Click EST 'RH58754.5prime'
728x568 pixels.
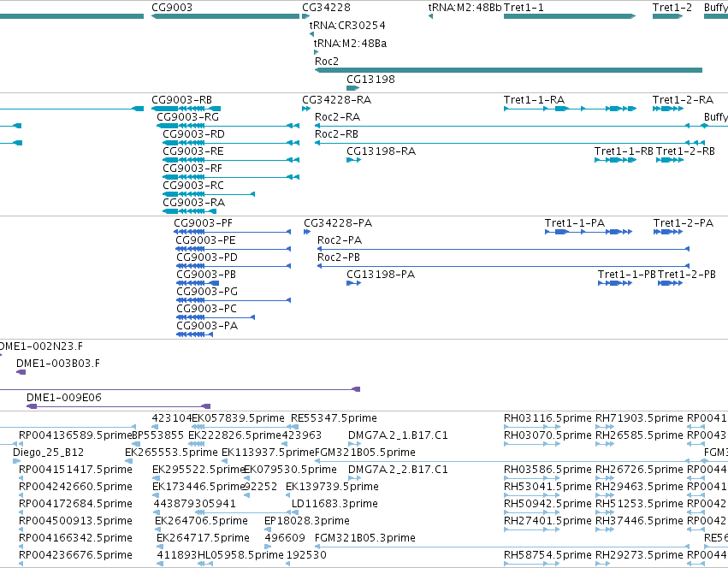coord(547,555)
